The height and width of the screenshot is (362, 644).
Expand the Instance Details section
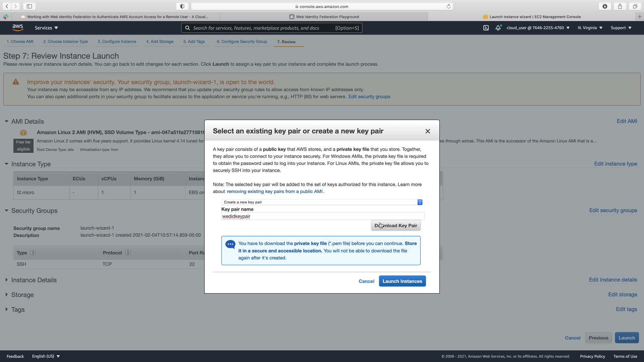point(7,280)
